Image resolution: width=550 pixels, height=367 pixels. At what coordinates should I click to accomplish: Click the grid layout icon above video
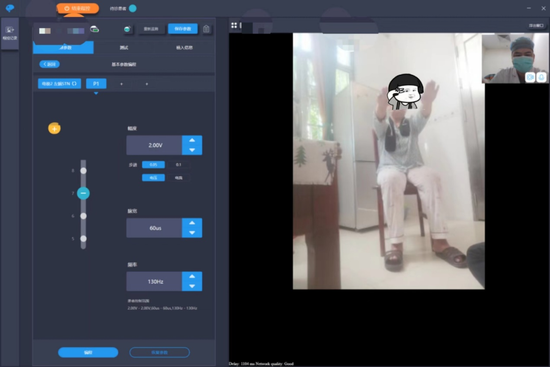(x=234, y=25)
